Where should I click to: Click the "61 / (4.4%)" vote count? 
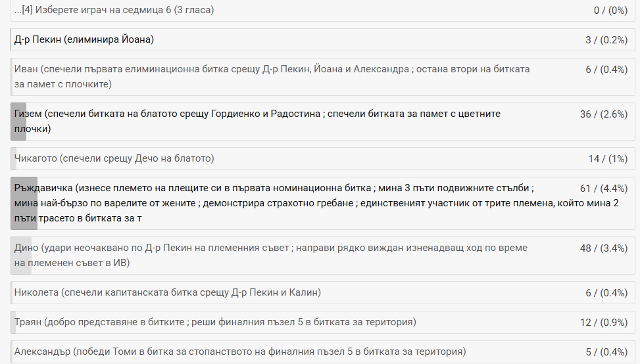604,187
